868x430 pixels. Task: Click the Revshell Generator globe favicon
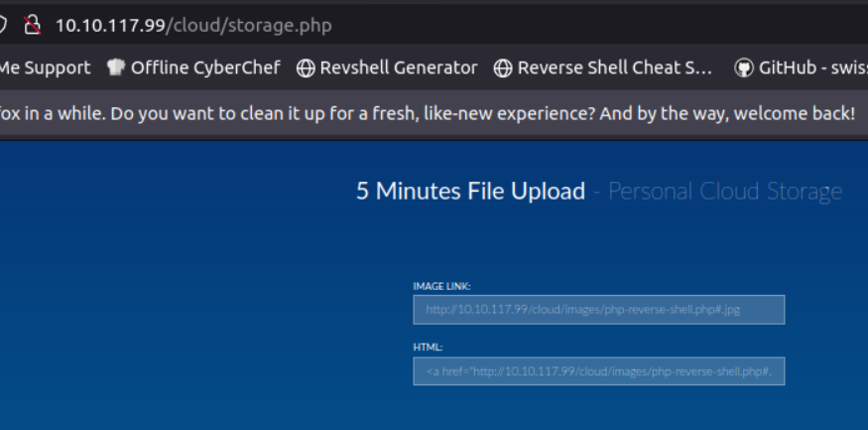[306, 68]
